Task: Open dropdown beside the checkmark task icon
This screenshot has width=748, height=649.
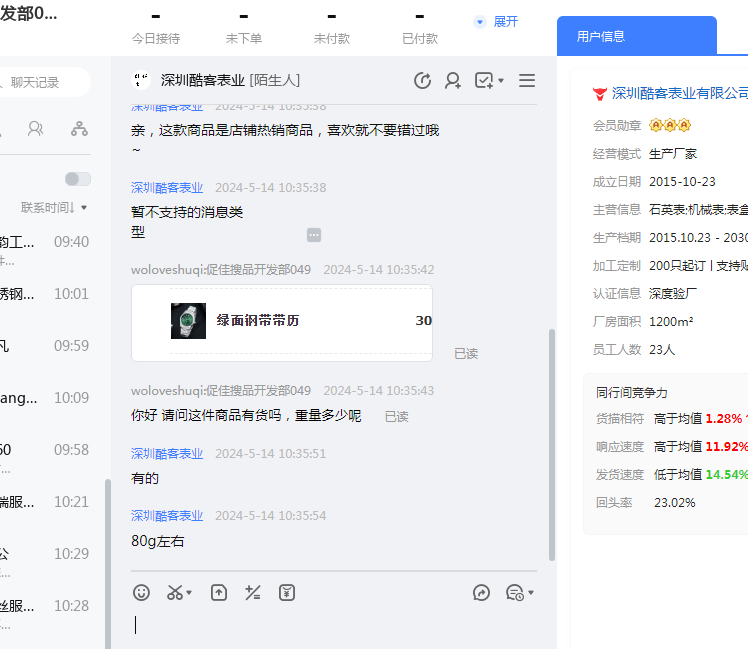Action: click(x=501, y=81)
